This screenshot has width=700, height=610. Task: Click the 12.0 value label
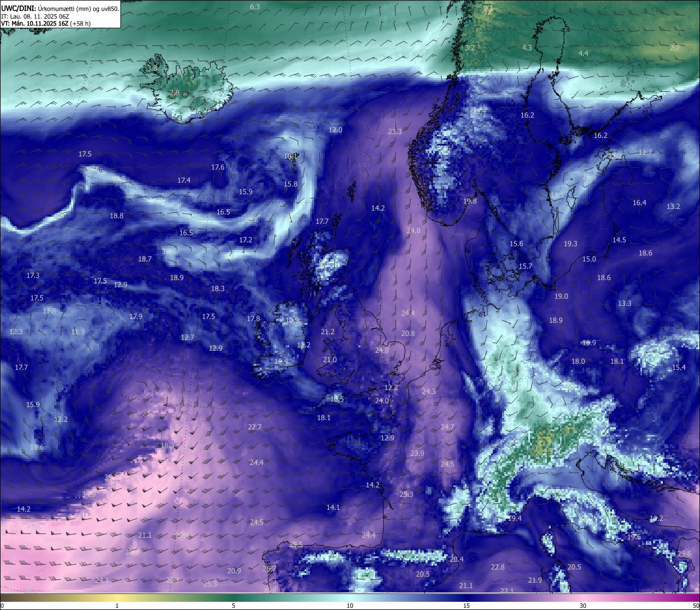335,130
